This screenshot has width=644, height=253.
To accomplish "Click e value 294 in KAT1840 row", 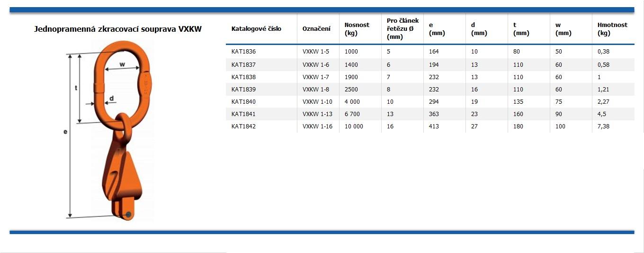I will 434,101.
